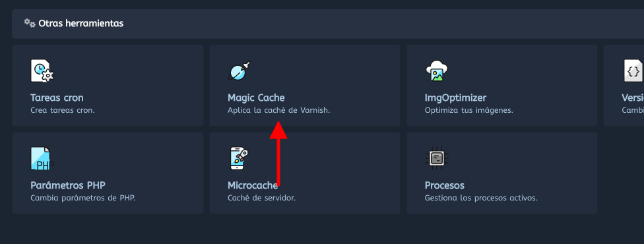The width and height of the screenshot is (644, 244).
Task: Open the Tareas cron title link
Action: click(x=57, y=98)
